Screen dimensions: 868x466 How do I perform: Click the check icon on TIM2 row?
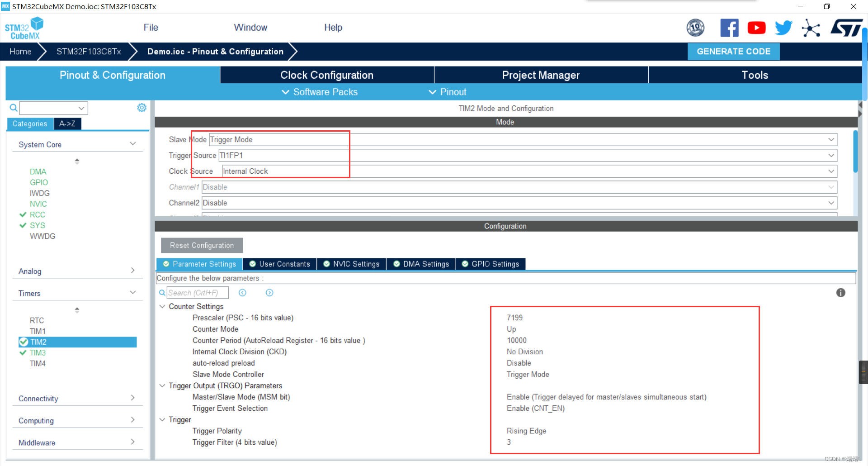24,342
